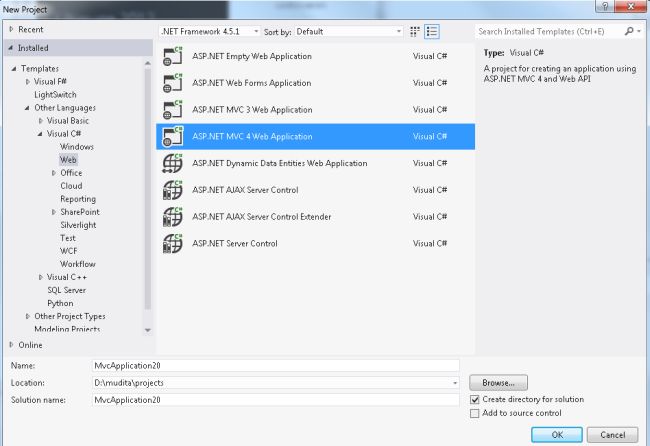Toggle Create directory for solution checkbox

click(475, 400)
